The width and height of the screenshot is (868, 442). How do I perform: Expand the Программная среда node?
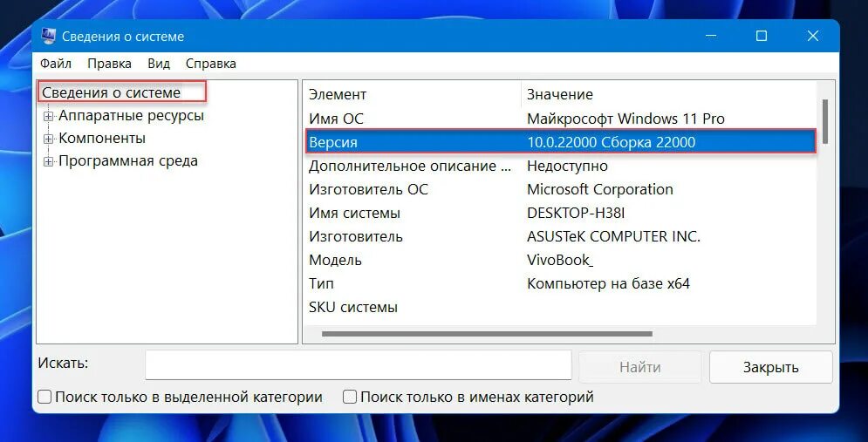(x=49, y=161)
